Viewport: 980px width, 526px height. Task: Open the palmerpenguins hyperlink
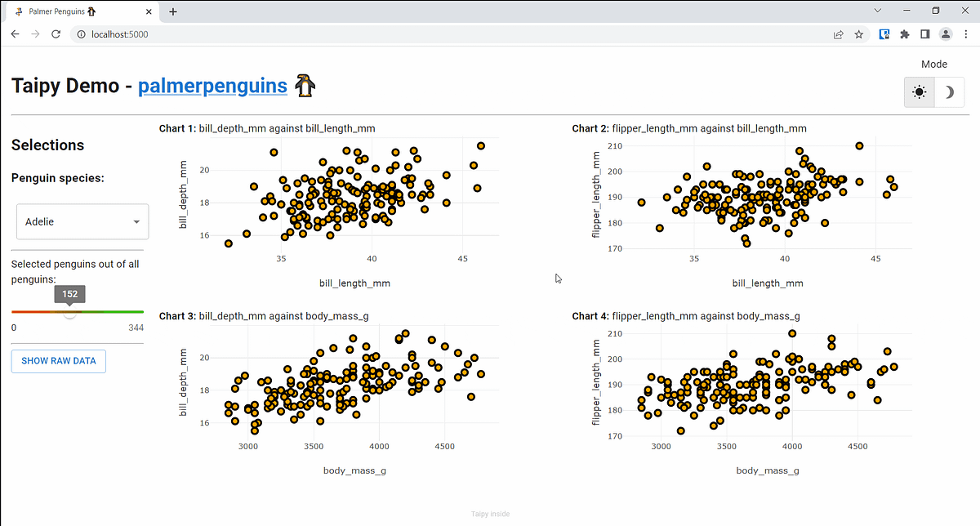(x=212, y=84)
